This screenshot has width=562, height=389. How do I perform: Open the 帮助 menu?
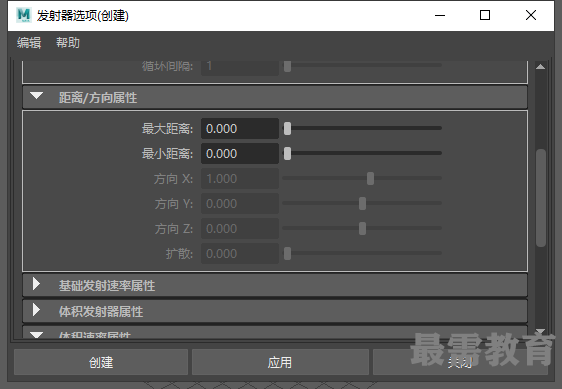[68, 43]
